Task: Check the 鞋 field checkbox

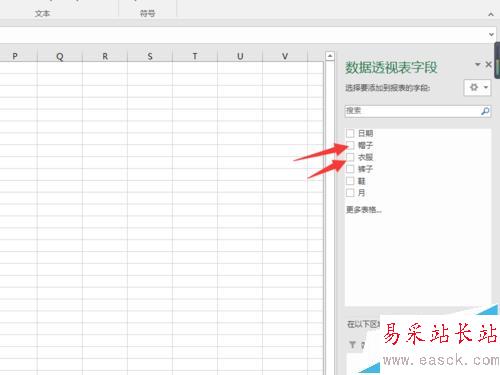Action: (x=350, y=181)
